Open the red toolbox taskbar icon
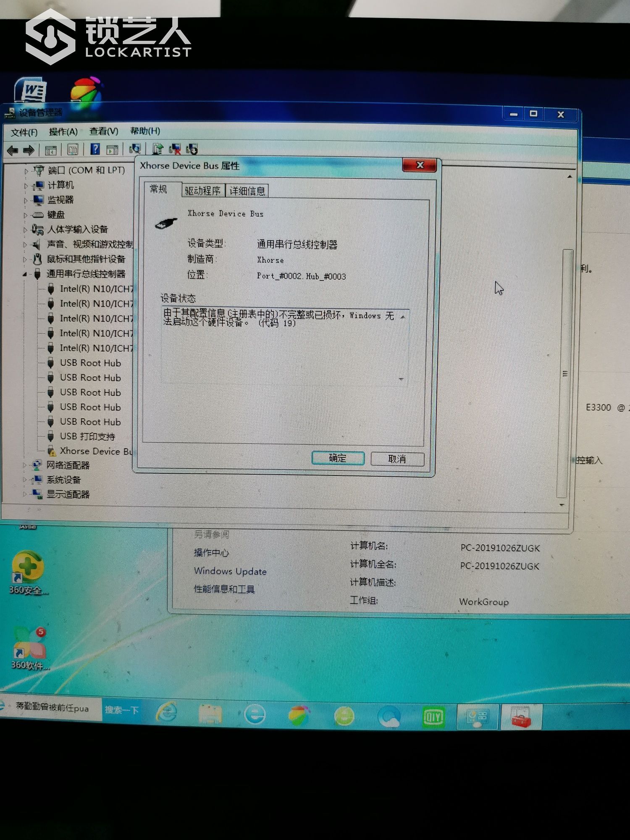The width and height of the screenshot is (630, 840). coord(521,717)
